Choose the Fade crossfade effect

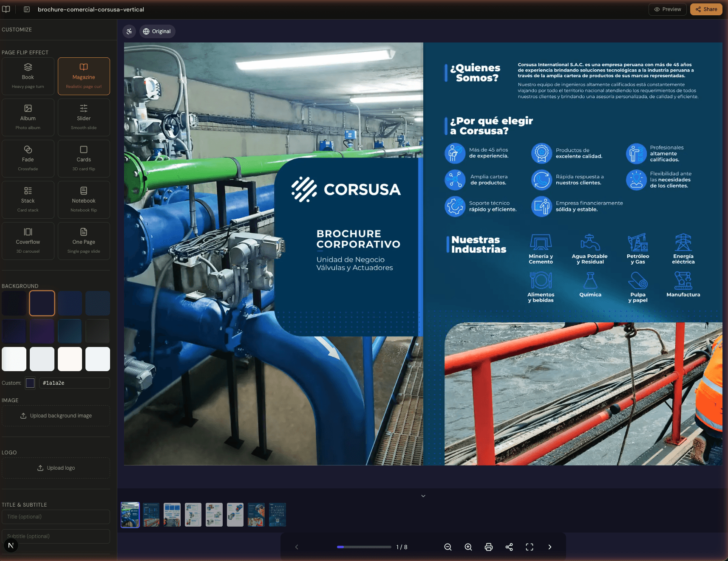(x=28, y=158)
